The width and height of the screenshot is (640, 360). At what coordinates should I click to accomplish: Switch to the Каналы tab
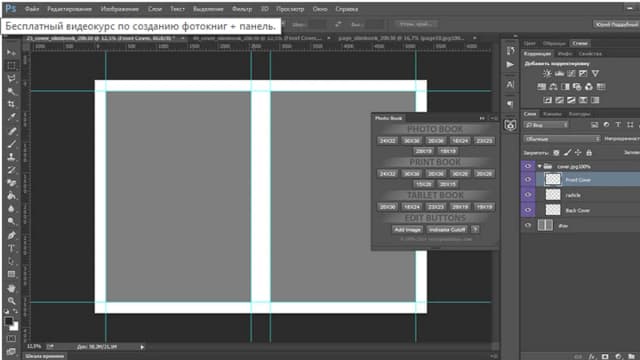coord(553,114)
